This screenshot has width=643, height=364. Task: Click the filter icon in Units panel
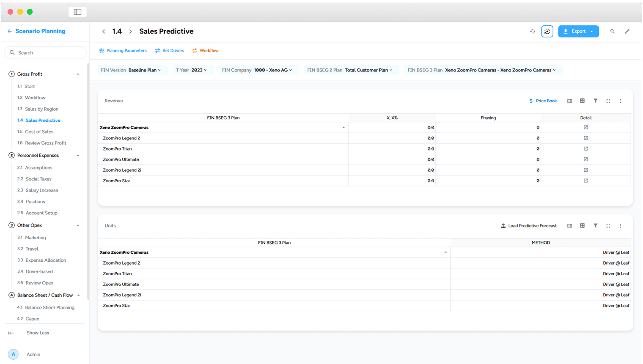click(x=596, y=226)
